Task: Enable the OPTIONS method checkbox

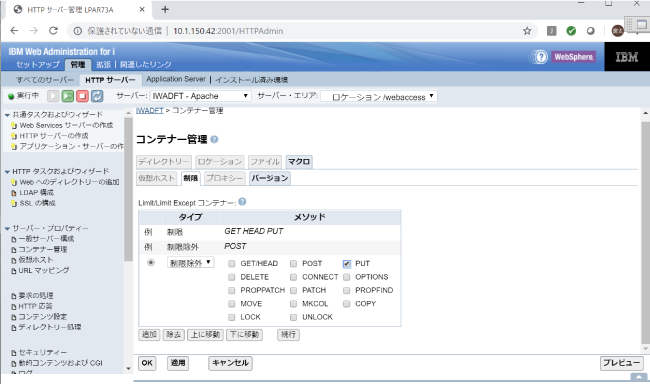Action: click(x=347, y=277)
